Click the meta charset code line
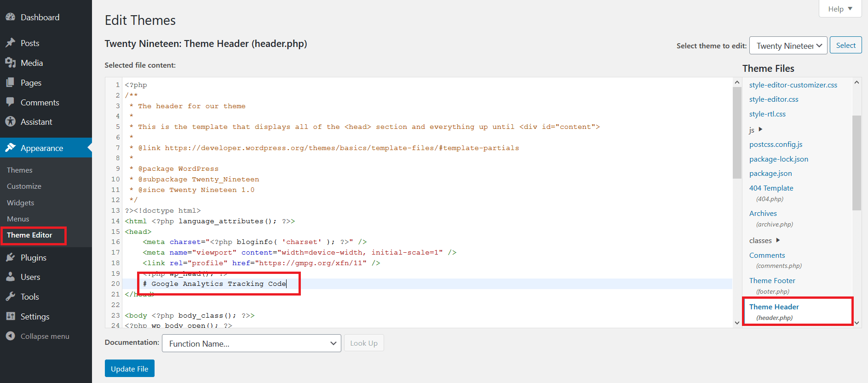Image resolution: width=868 pixels, height=383 pixels. (x=254, y=242)
